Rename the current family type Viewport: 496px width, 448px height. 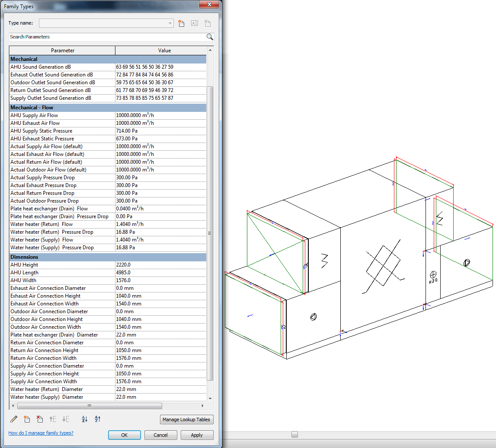pyautogui.click(x=194, y=23)
